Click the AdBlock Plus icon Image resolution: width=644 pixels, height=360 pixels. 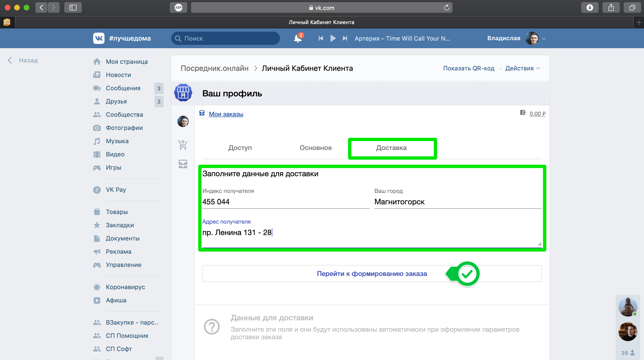[x=178, y=8]
